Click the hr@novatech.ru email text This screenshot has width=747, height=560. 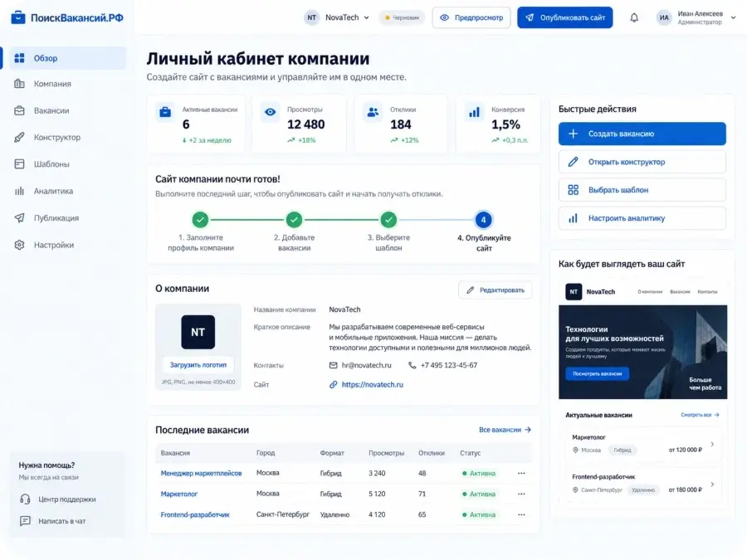tap(366, 365)
